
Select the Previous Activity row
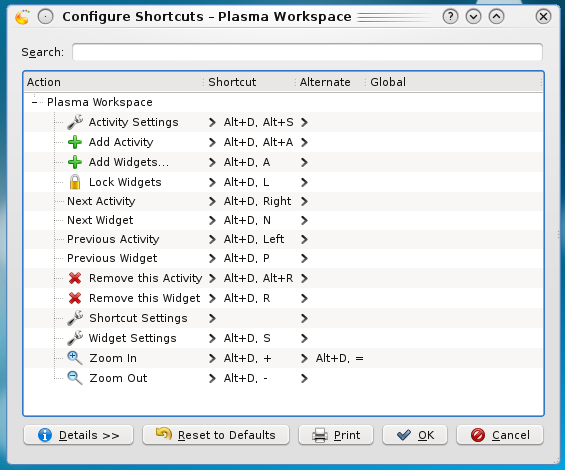pyautogui.click(x=283, y=239)
